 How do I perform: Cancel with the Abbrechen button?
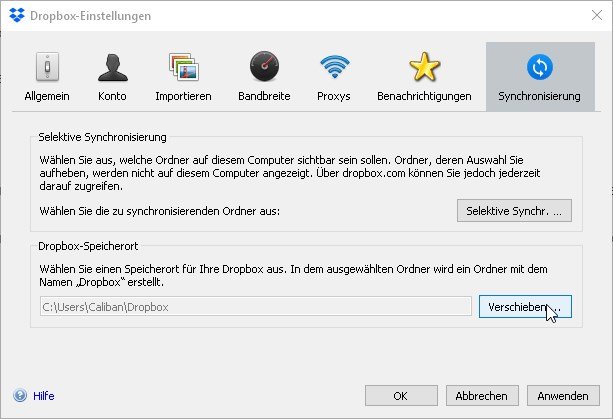tap(482, 396)
